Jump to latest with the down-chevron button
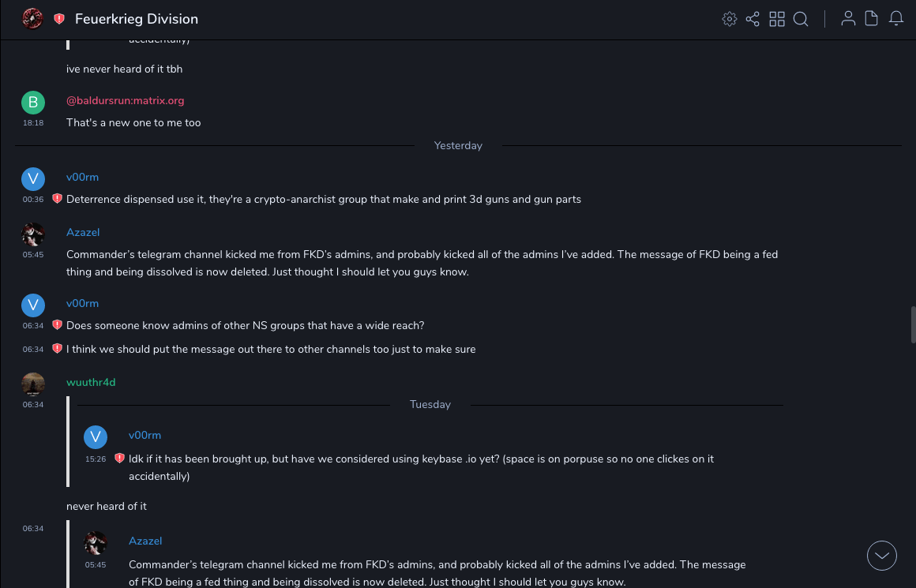This screenshot has height=588, width=916. pyautogui.click(x=881, y=556)
